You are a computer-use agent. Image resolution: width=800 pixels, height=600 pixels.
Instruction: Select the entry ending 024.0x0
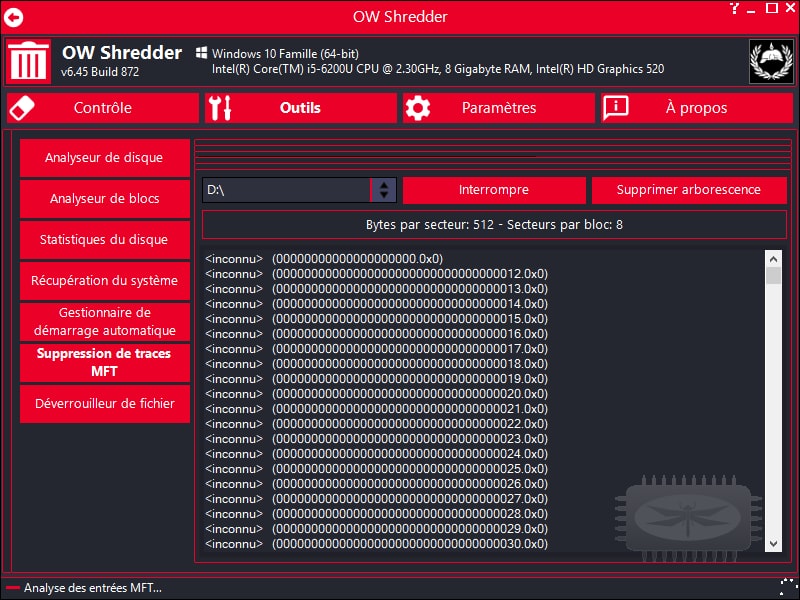[x=377, y=454]
